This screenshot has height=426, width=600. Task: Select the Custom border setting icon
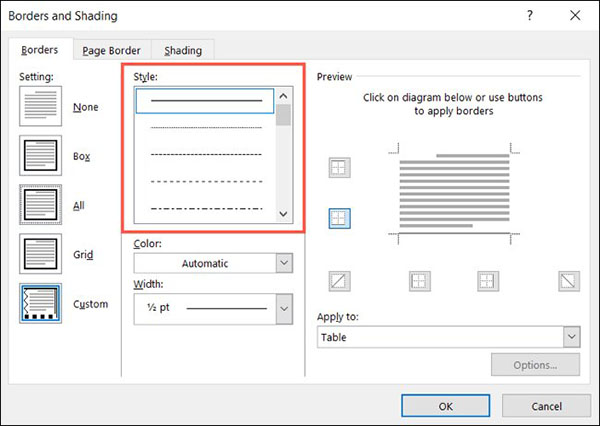[40, 304]
